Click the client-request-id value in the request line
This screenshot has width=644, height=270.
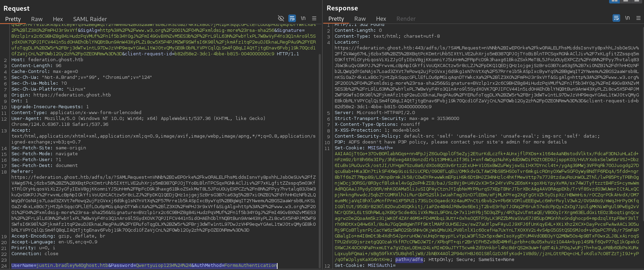pos(224,54)
